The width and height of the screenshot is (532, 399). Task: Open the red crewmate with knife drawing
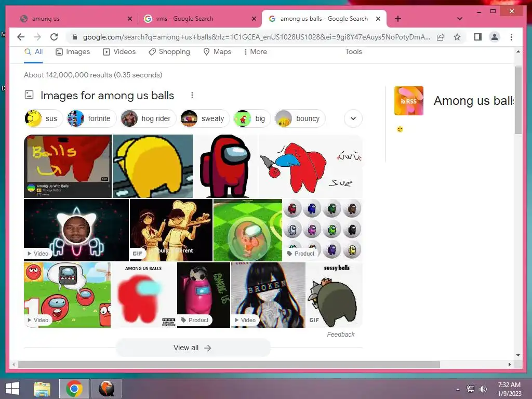pos(311,166)
